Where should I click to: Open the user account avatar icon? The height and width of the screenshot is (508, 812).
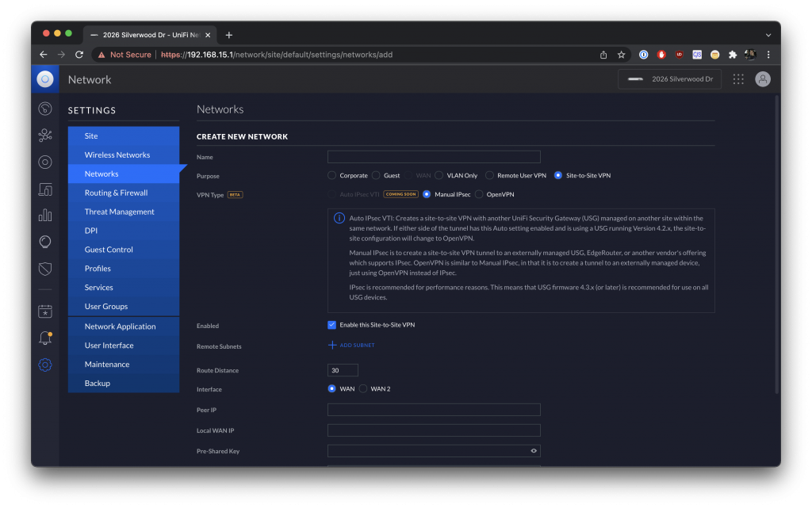[x=763, y=79]
